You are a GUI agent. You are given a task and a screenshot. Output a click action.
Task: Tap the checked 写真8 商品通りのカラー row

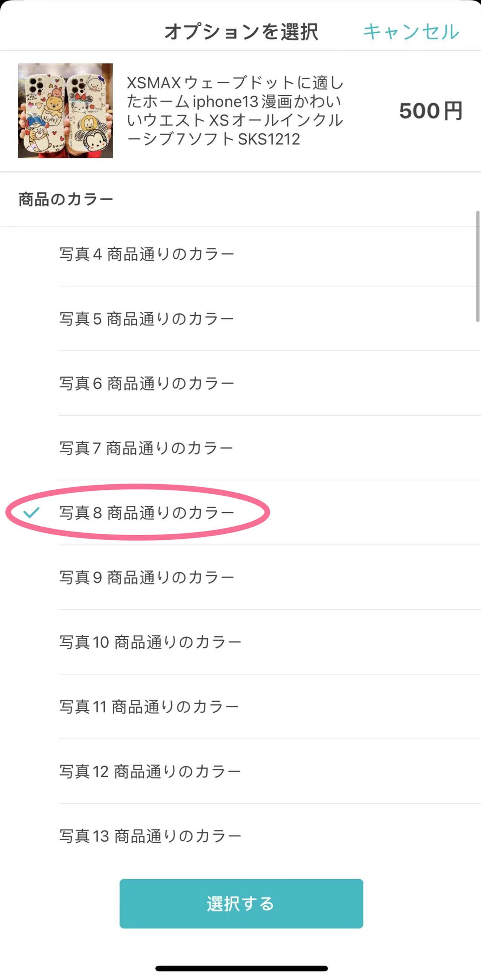tap(146, 513)
